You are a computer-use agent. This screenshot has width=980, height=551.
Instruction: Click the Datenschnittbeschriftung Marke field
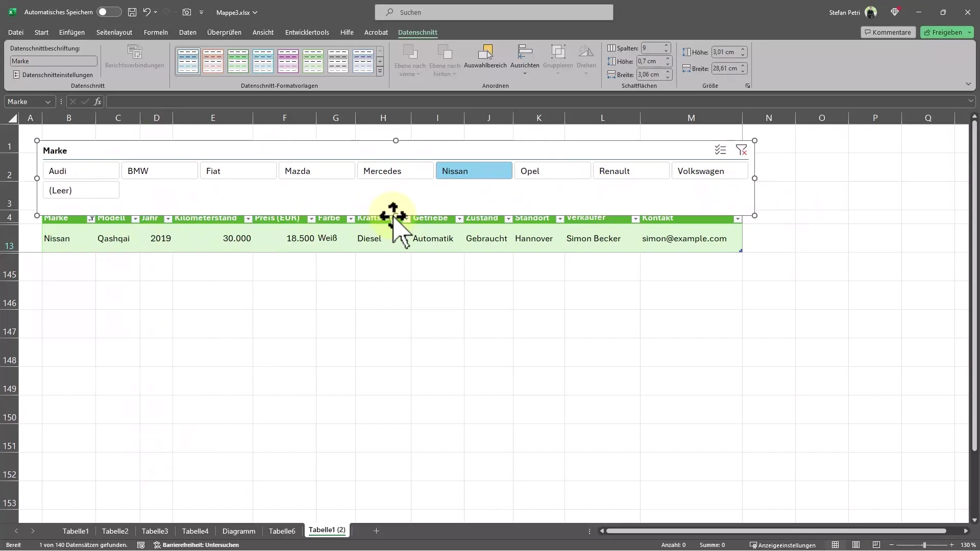pos(54,61)
